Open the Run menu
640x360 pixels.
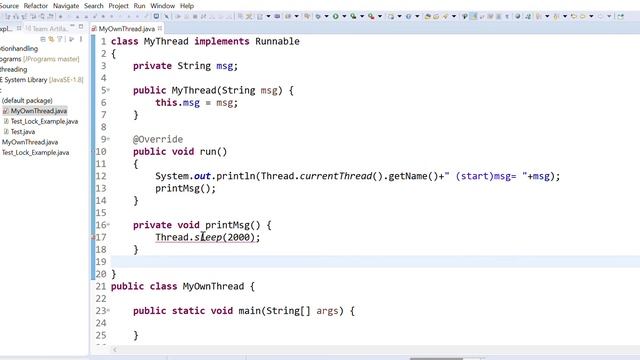pyautogui.click(x=139, y=6)
